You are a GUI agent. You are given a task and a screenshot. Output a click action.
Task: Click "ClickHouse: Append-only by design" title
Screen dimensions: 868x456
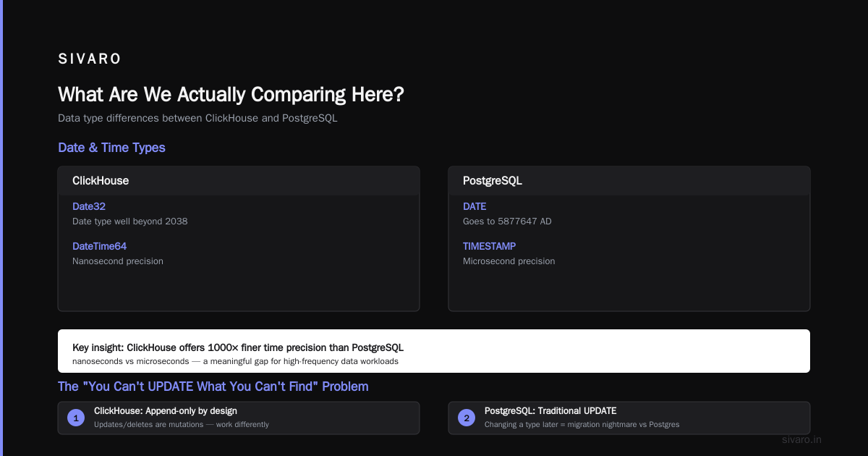click(x=166, y=411)
